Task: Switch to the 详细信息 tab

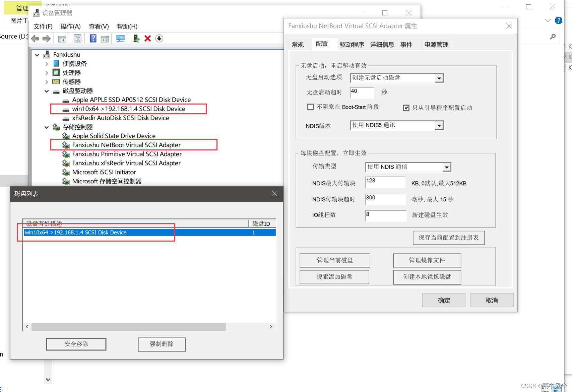Action: click(382, 45)
